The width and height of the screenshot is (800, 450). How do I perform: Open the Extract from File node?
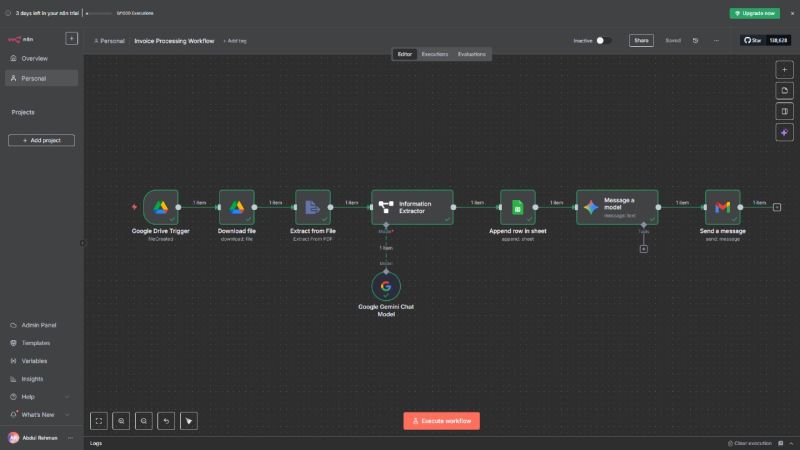point(313,207)
